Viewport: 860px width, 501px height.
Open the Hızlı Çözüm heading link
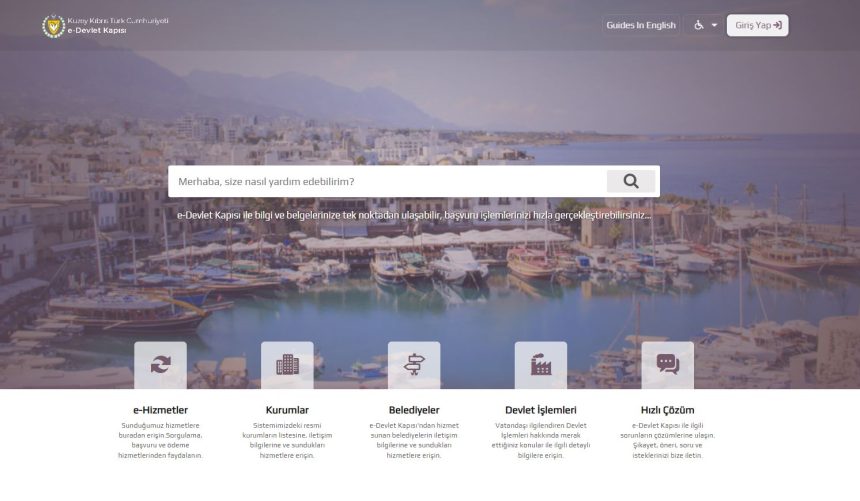(x=667, y=410)
